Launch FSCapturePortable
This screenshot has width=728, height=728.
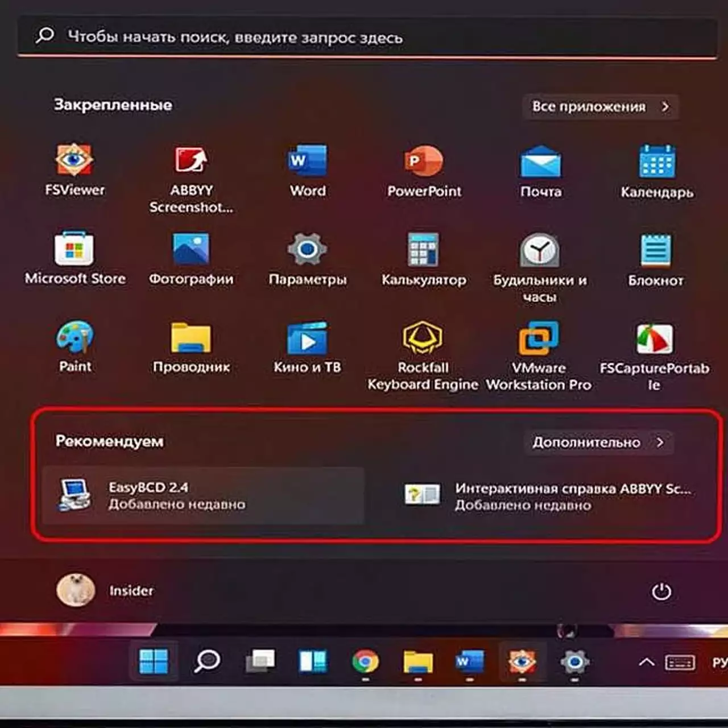(654, 356)
